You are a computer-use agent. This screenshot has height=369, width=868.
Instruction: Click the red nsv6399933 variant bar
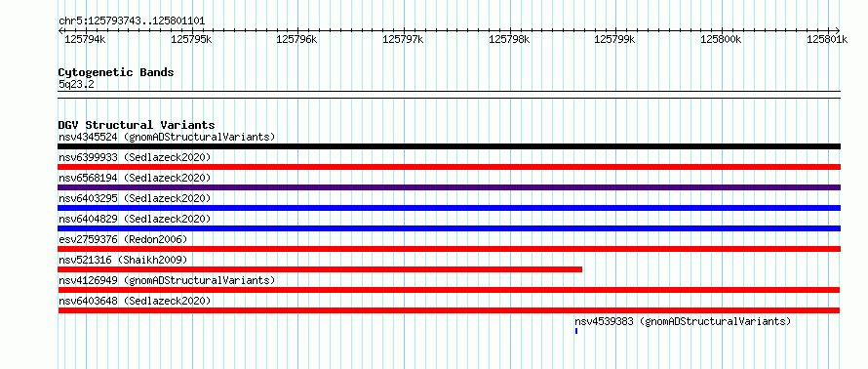(x=449, y=167)
